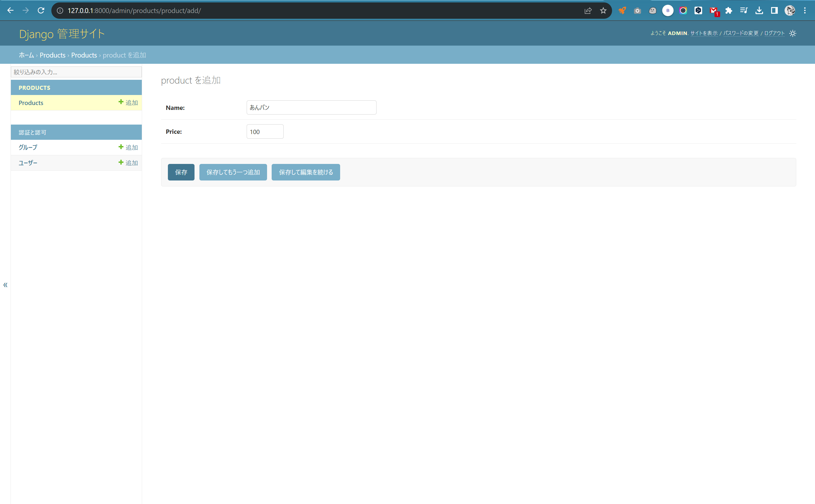
Task: Click the Name input containing あんパン
Action: [x=311, y=107]
